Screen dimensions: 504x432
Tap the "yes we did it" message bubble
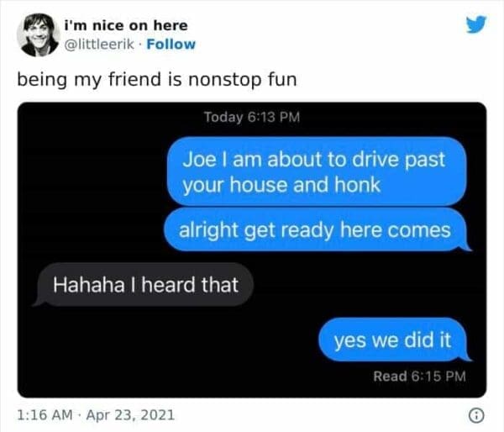tap(392, 340)
